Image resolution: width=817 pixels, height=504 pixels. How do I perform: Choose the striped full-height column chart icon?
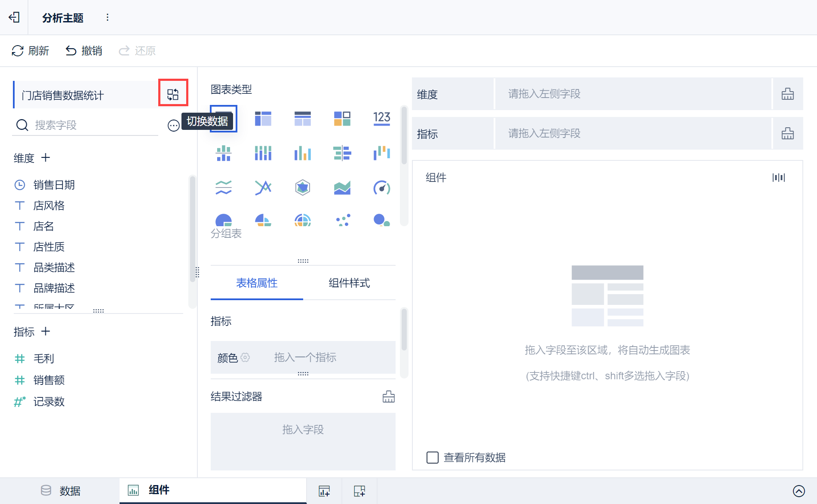pyautogui.click(x=263, y=153)
